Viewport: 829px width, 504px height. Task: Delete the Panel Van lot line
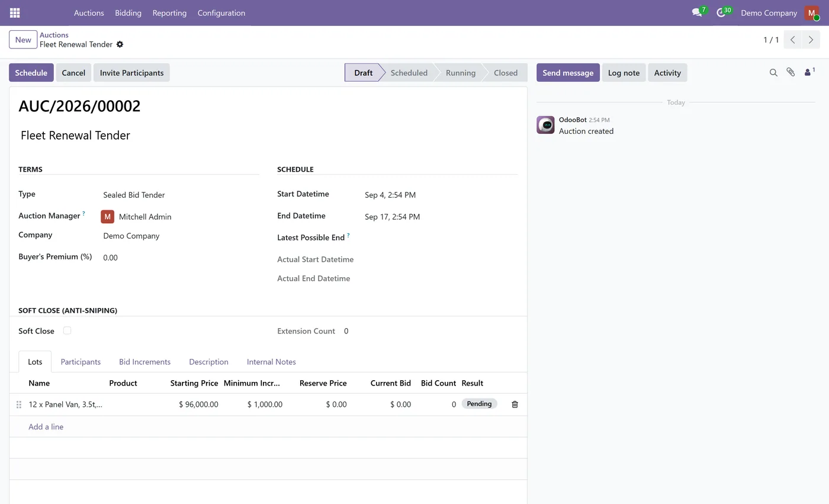coord(515,405)
